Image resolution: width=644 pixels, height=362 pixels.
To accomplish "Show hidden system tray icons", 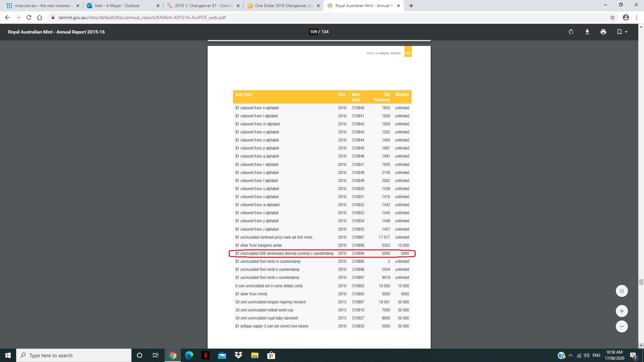I will (571, 355).
